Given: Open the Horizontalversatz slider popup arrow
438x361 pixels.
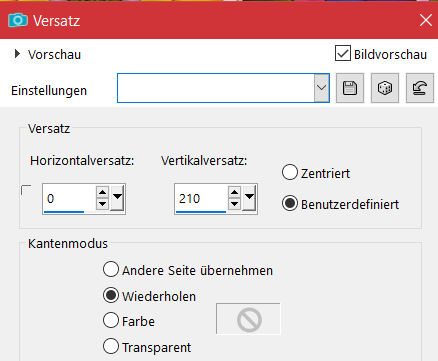Looking at the screenshot, I should (x=117, y=198).
